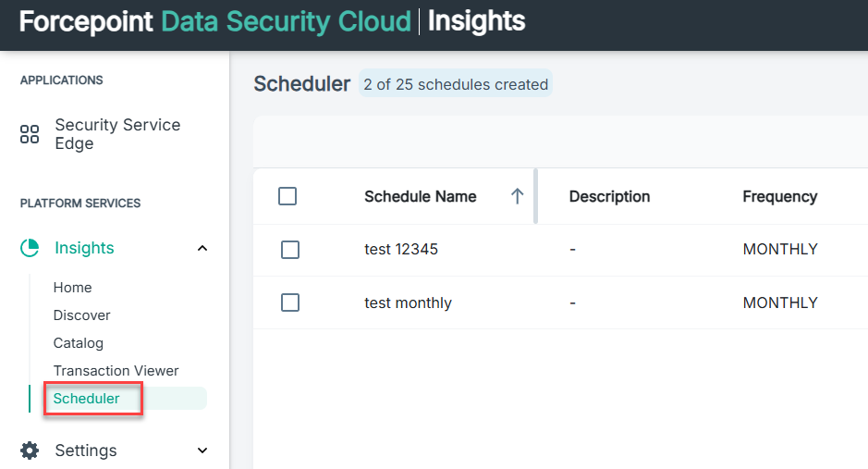
Task: Click the description dash for test 12345
Action: (x=572, y=250)
